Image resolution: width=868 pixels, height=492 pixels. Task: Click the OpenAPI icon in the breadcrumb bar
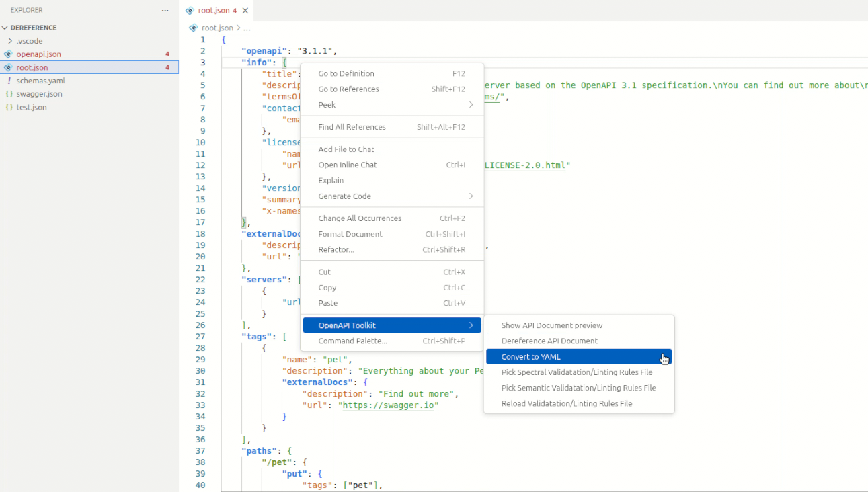(193, 28)
